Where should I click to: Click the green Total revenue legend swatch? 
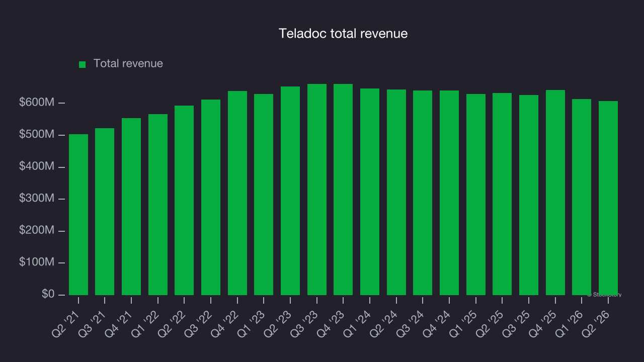pos(83,64)
